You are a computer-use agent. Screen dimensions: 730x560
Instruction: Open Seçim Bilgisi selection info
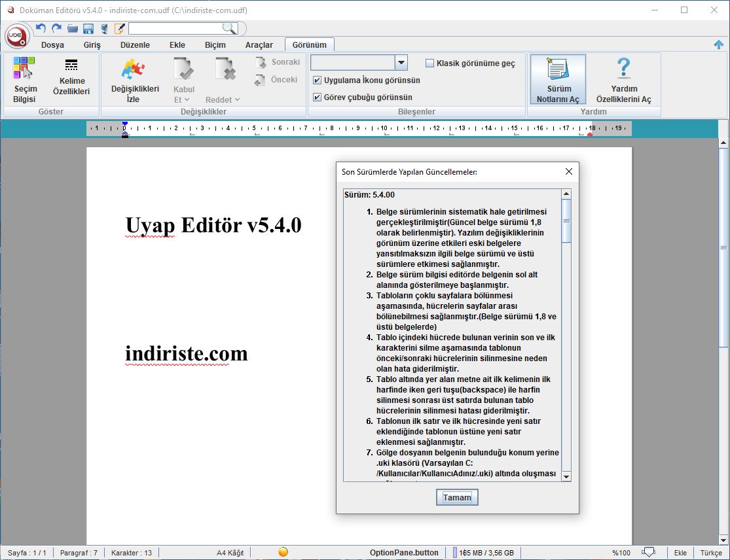tap(24, 80)
